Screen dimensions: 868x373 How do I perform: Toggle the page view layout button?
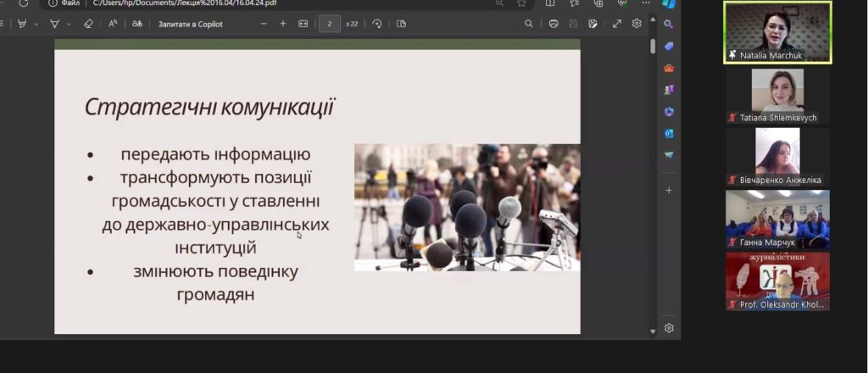tap(399, 24)
